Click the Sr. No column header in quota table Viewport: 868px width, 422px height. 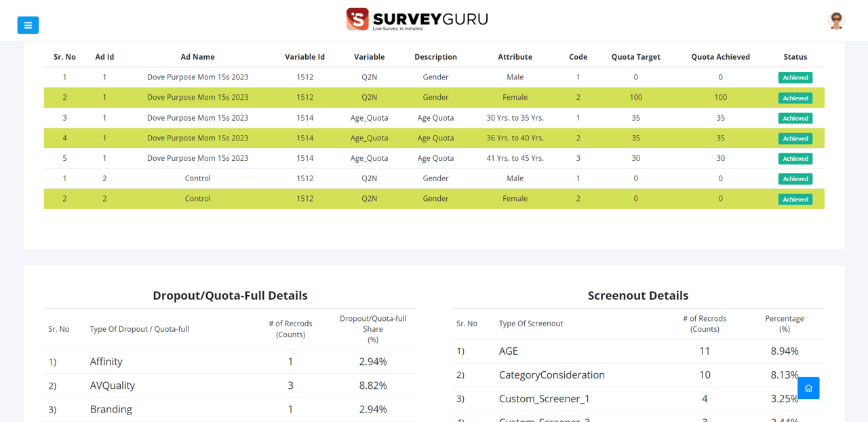tap(64, 57)
